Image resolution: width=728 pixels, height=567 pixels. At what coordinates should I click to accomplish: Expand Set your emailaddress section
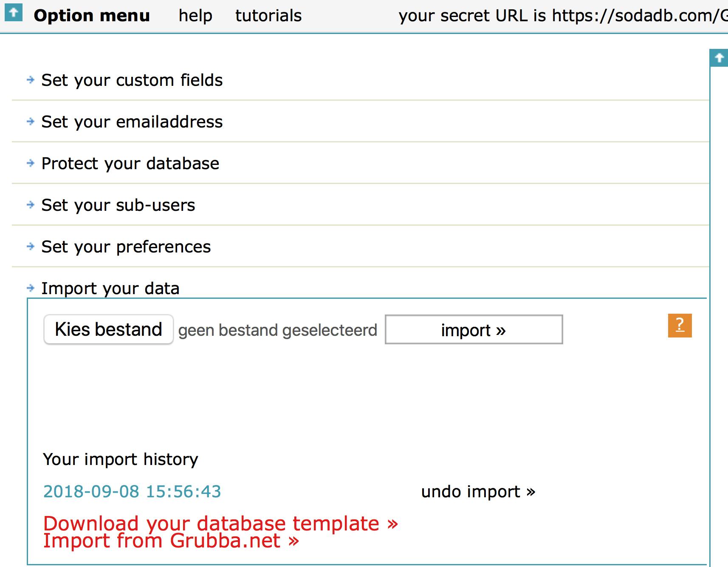[x=132, y=122]
